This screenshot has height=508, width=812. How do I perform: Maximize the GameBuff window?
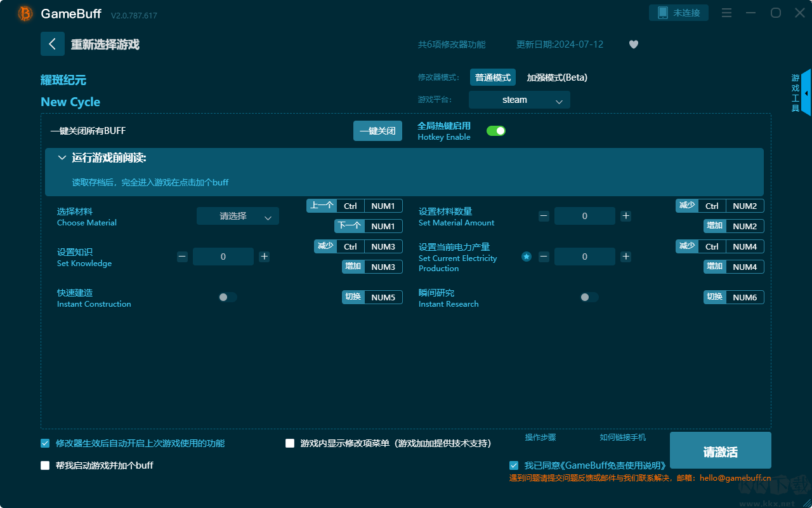(776, 13)
